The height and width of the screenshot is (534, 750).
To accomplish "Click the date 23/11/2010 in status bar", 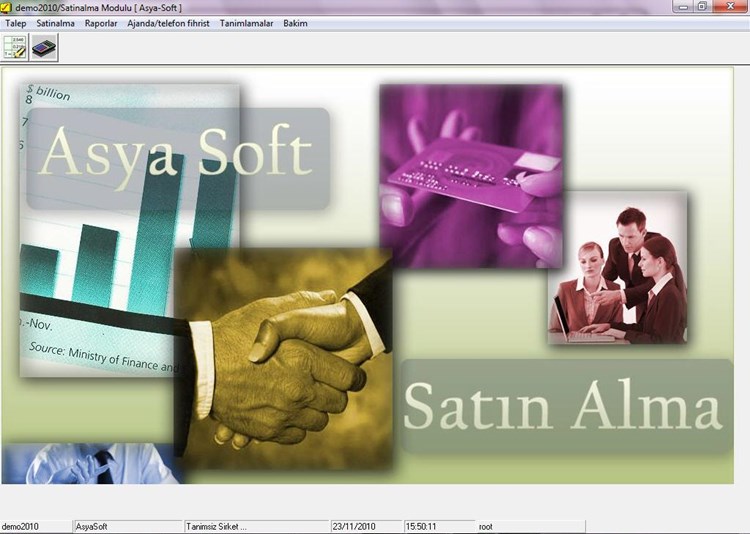I will coord(366,526).
